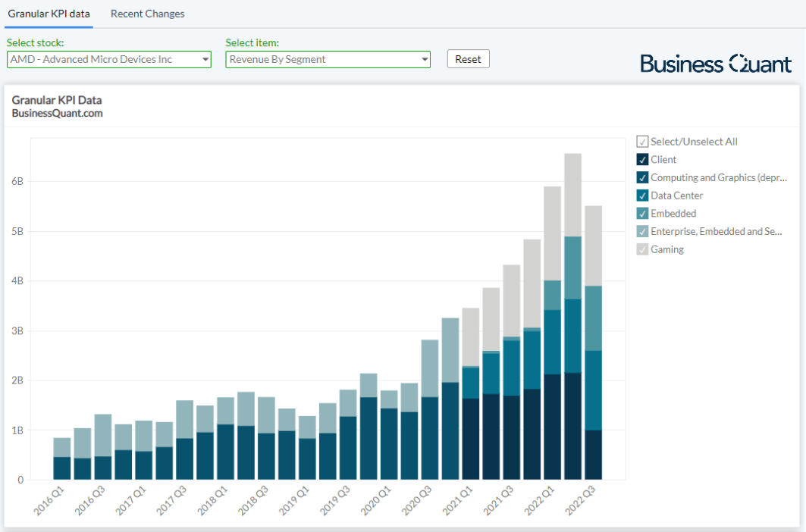Switch to the Recent Changes tab
Viewport: 806px width, 532px height.
coord(147,14)
